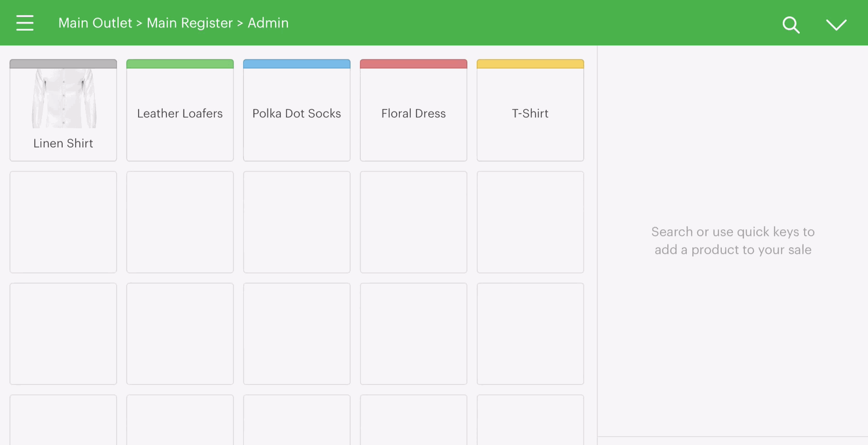Viewport: 868px width, 445px height.
Task: Select Polka Dot Socks quick key
Action: 297,110
